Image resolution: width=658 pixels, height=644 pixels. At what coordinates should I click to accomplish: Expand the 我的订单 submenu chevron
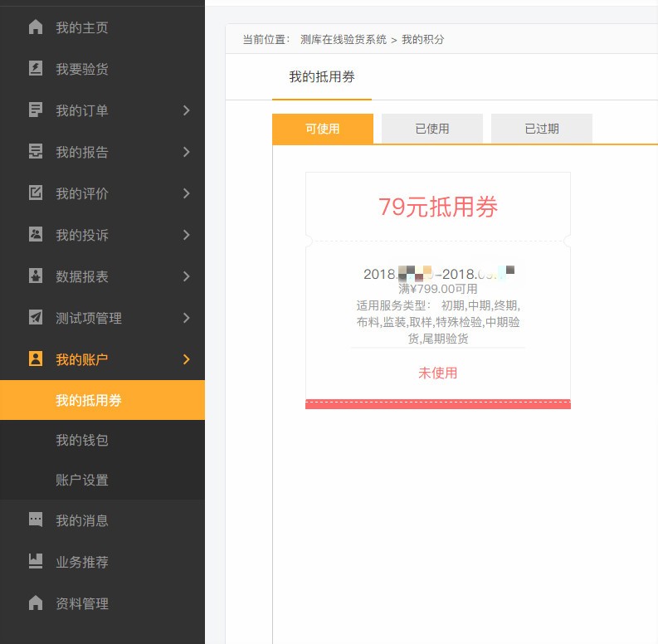186,110
